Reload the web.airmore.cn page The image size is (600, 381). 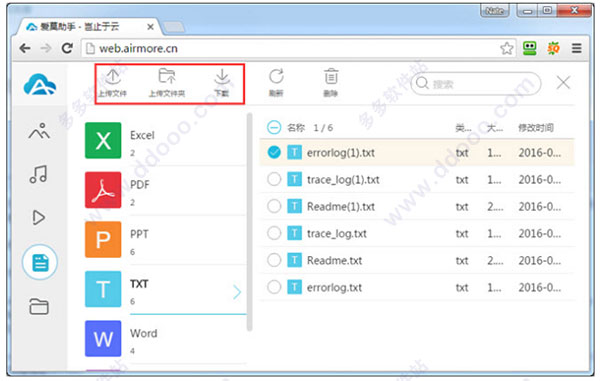point(67,48)
